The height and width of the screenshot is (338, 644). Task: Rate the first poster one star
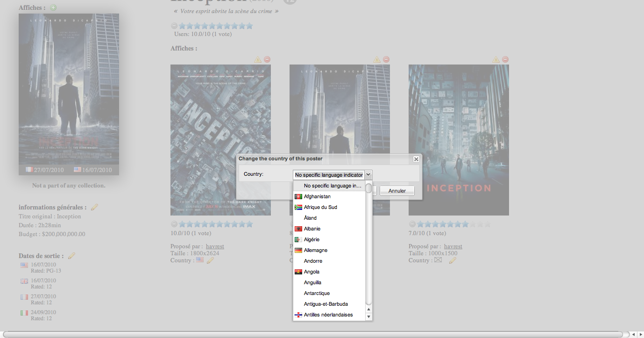click(182, 224)
